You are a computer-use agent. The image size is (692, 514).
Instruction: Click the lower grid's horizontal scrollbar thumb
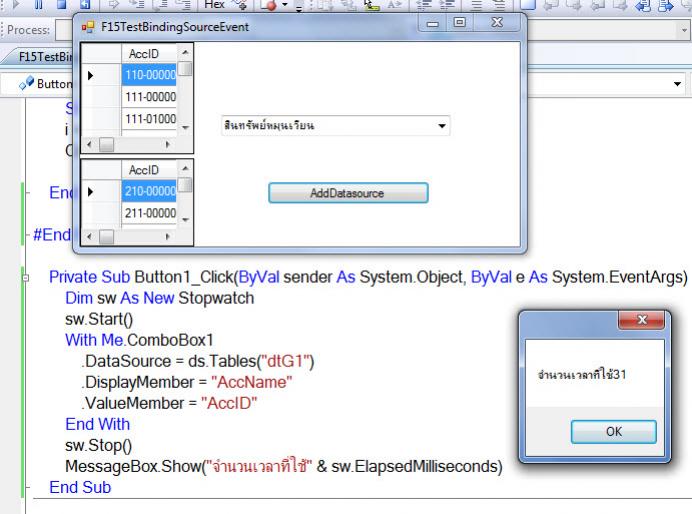106,237
